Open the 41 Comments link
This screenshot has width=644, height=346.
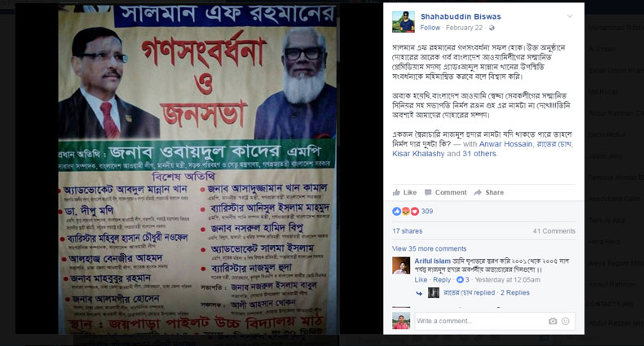point(554,231)
